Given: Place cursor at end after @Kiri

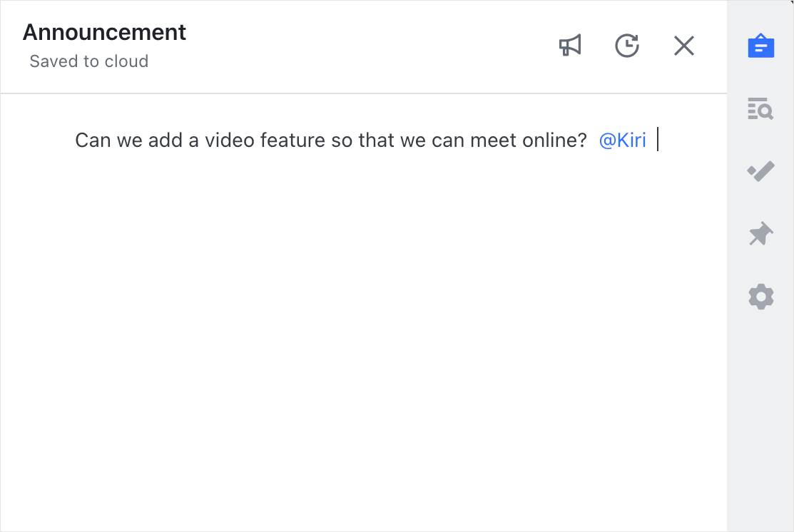Looking at the screenshot, I should (x=656, y=140).
